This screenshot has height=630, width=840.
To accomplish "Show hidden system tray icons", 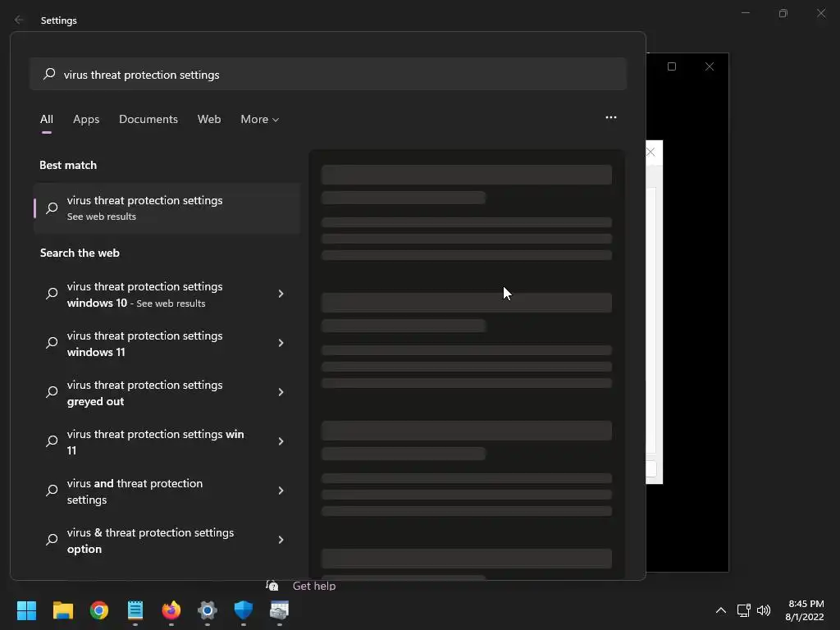I will tap(721, 610).
